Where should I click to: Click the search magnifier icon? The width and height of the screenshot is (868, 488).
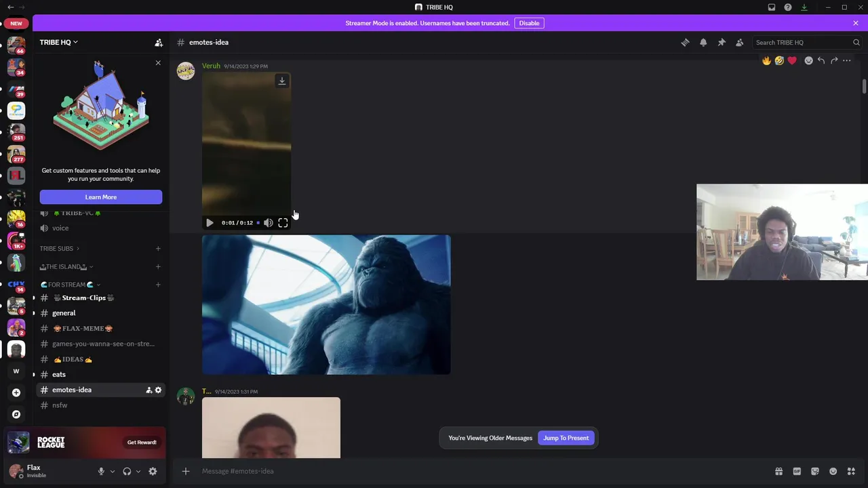(x=856, y=42)
